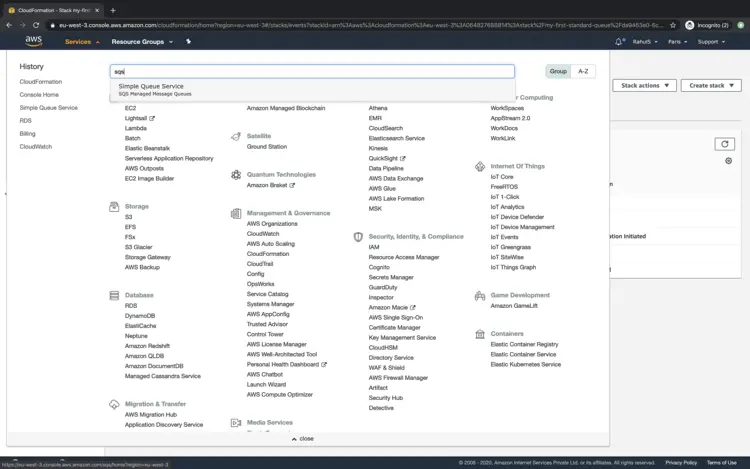The width and height of the screenshot is (750, 469).
Task: Open the Rahul5 account dropdown
Action: 645,42
